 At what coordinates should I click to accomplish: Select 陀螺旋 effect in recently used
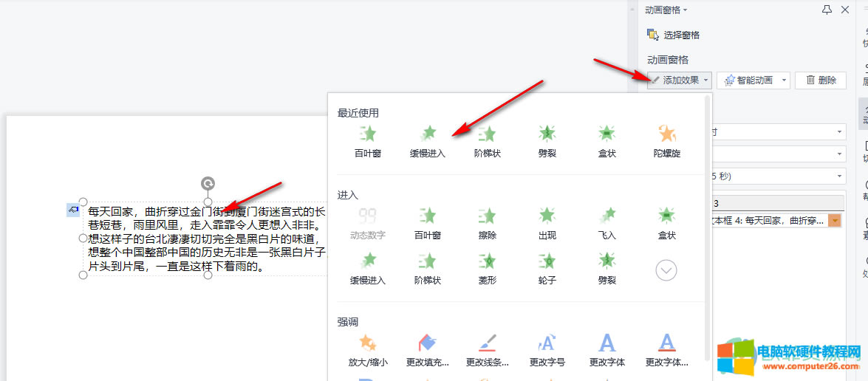666,140
